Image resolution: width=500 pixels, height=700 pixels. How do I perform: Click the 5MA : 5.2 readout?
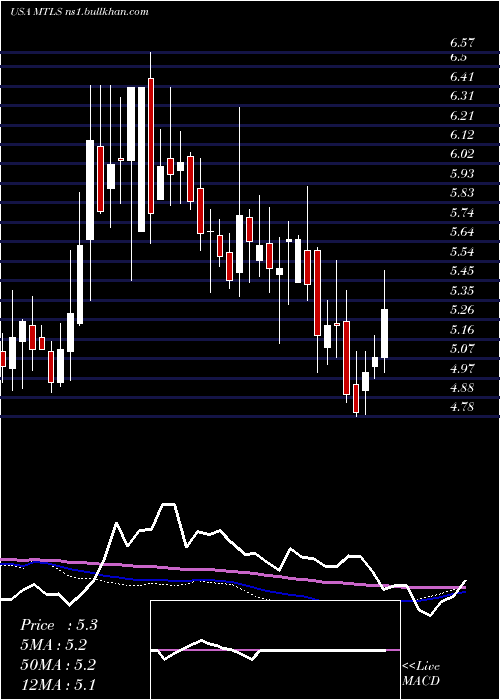(53, 645)
